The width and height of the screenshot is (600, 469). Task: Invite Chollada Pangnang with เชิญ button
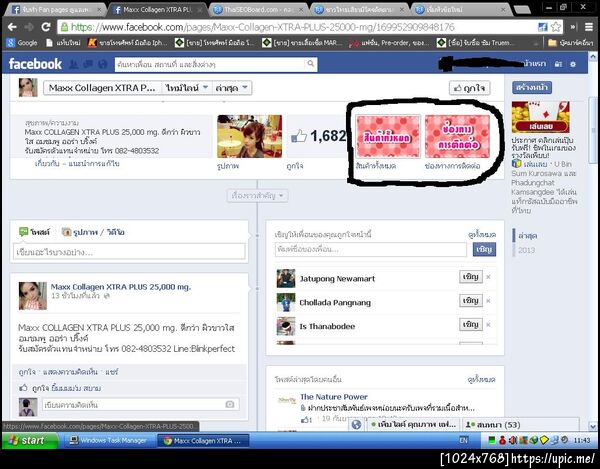(471, 301)
